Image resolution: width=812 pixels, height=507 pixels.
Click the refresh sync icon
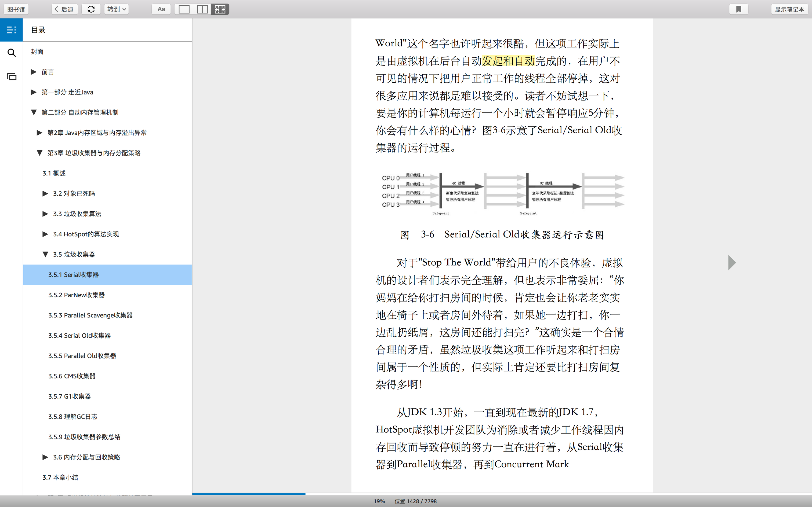pos(91,9)
